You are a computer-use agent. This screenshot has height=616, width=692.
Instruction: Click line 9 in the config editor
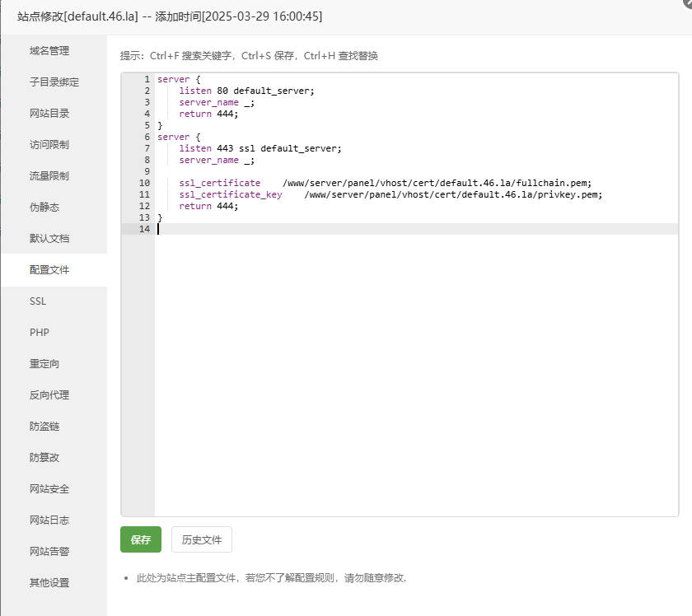click(330, 171)
